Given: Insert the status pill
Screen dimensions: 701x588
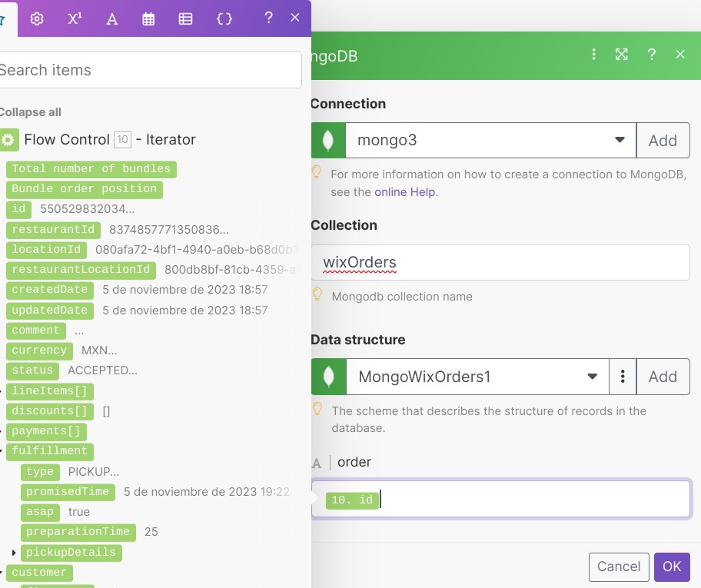Looking at the screenshot, I should click(32, 371).
